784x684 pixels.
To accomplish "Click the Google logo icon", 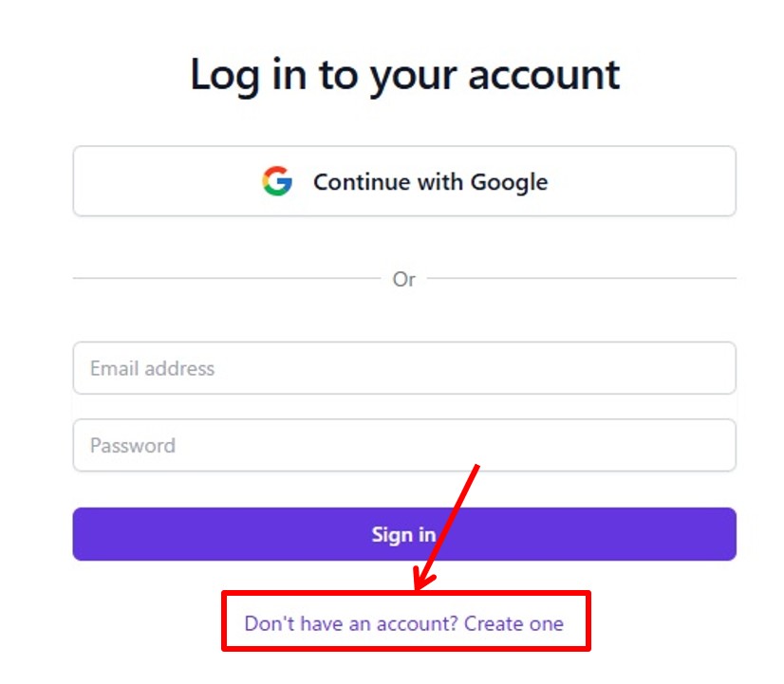I will coord(277,181).
